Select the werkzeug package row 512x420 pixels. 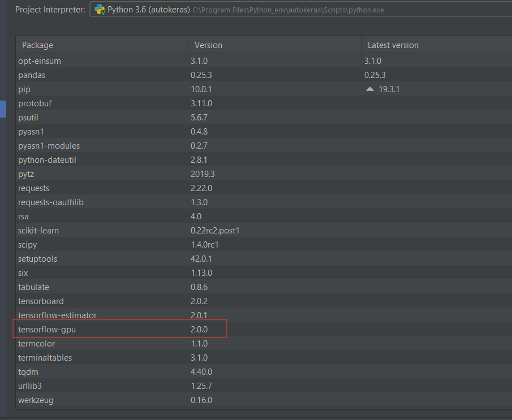pos(35,400)
